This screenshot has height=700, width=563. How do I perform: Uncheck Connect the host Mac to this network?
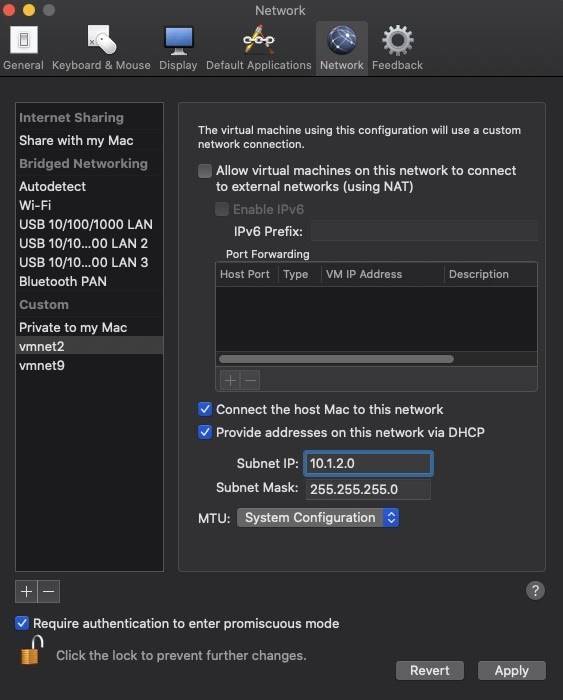[205, 409]
